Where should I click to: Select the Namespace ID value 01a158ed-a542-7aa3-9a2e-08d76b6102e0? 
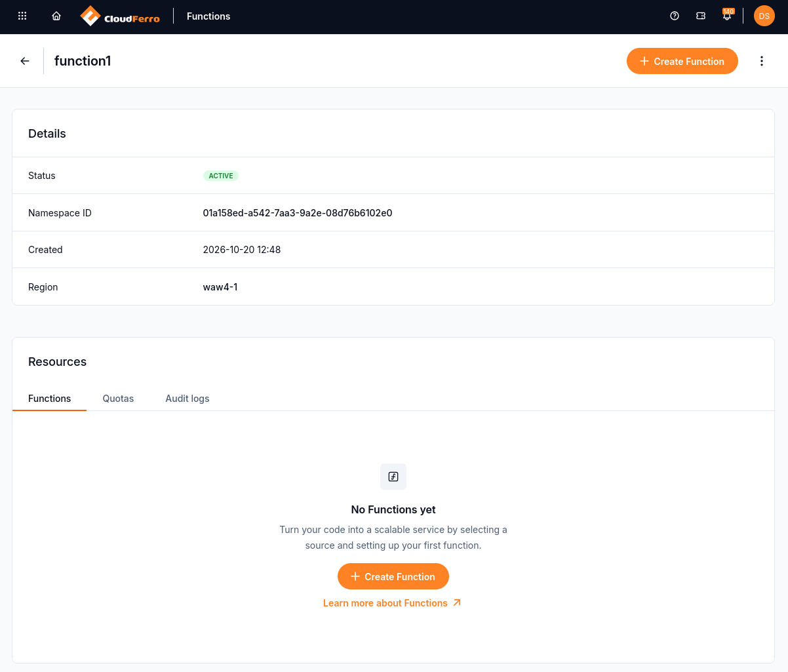coord(298,213)
